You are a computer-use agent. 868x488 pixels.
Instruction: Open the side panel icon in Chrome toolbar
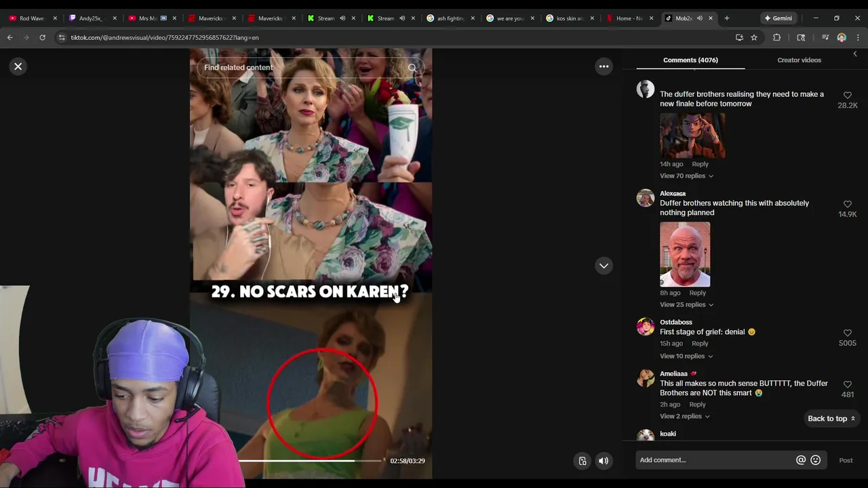point(801,38)
